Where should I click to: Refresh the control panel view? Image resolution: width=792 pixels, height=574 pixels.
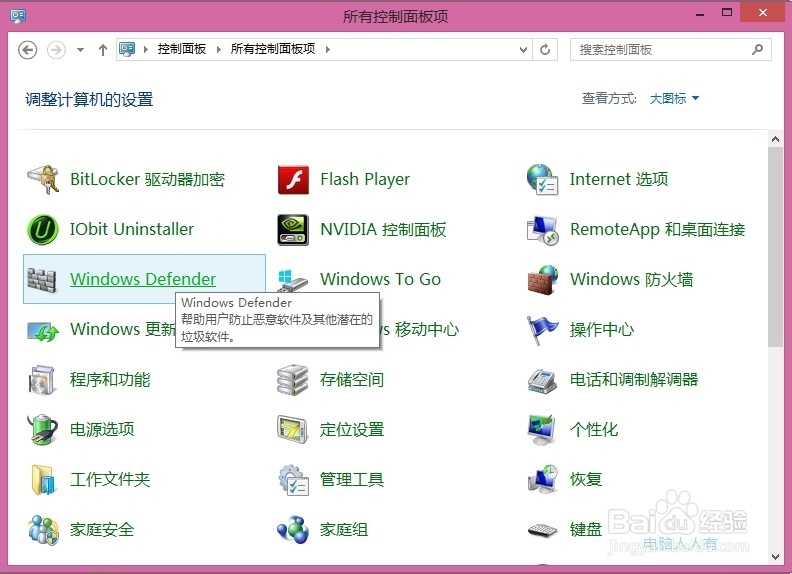(x=545, y=50)
